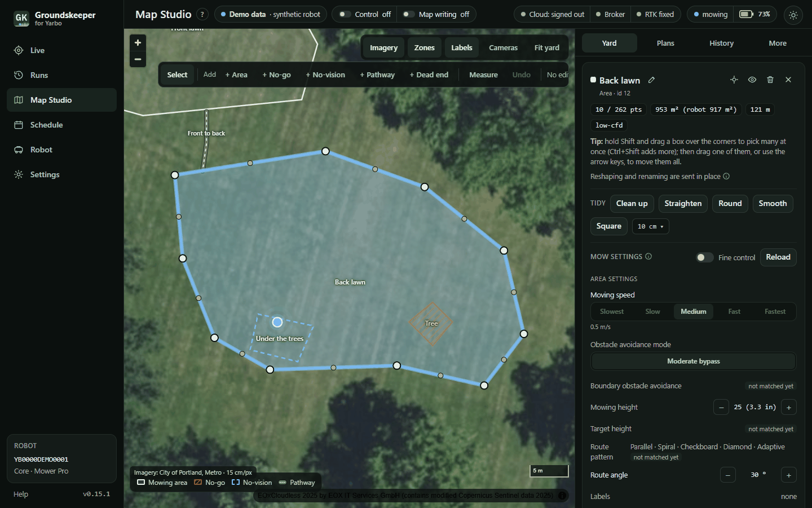Viewport: 812px width, 508px height.
Task: Open the Moderate bypass obstacle mode dropdown
Action: pyautogui.click(x=693, y=361)
